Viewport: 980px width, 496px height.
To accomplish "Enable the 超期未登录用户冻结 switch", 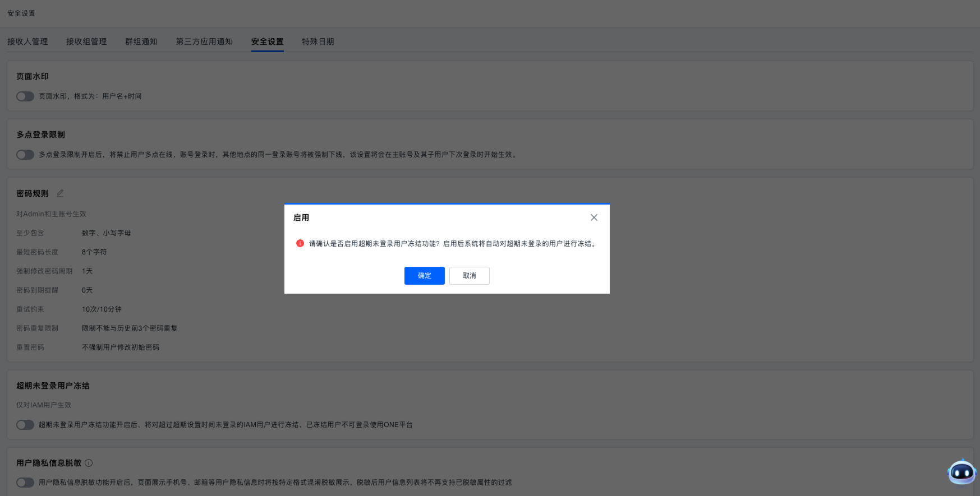I will tap(25, 425).
